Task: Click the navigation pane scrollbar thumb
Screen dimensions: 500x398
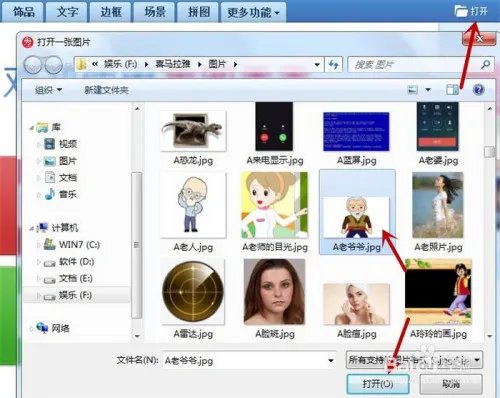Action: (136, 245)
